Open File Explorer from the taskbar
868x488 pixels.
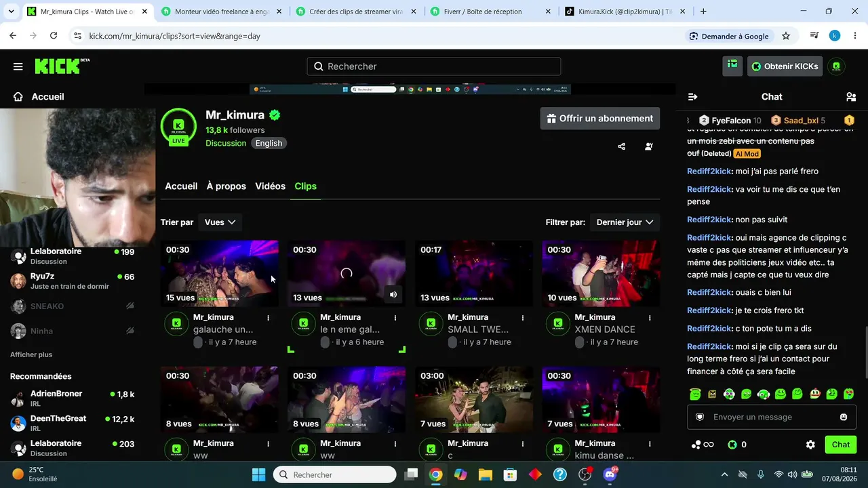click(485, 474)
